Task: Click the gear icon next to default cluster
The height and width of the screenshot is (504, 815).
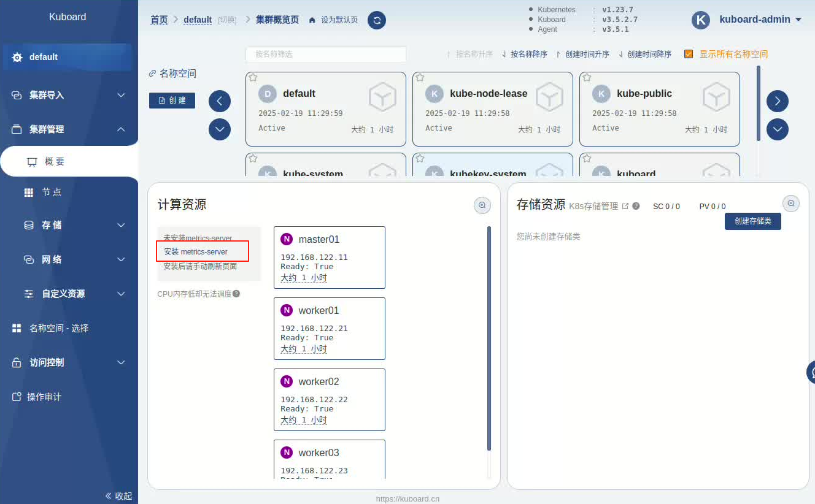Action: coord(17,57)
